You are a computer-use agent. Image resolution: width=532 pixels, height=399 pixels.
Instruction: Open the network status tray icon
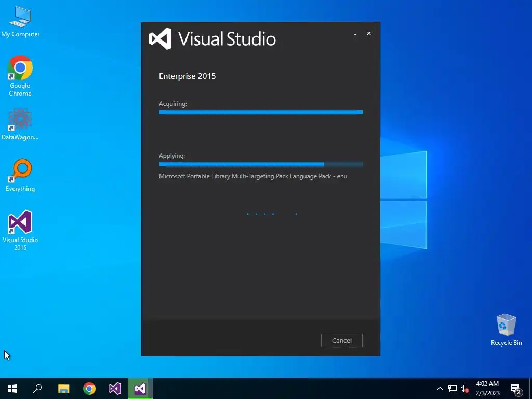(453, 389)
